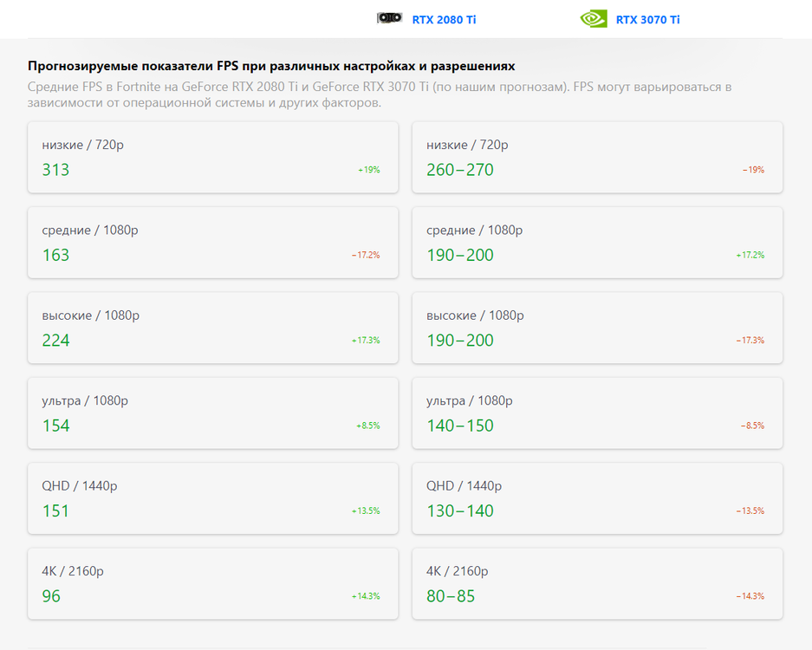The image size is (812, 650).
Task: Click the −14.3% red percentage
Action: click(x=750, y=596)
